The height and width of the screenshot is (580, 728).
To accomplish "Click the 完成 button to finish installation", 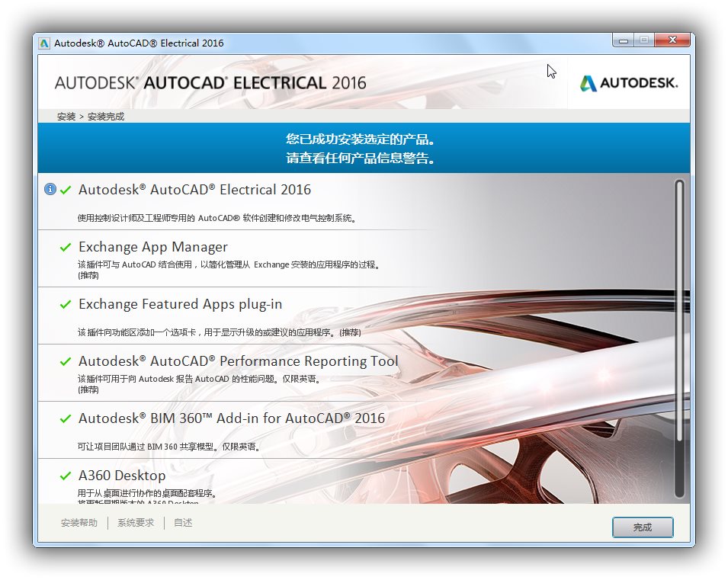I will (x=643, y=527).
